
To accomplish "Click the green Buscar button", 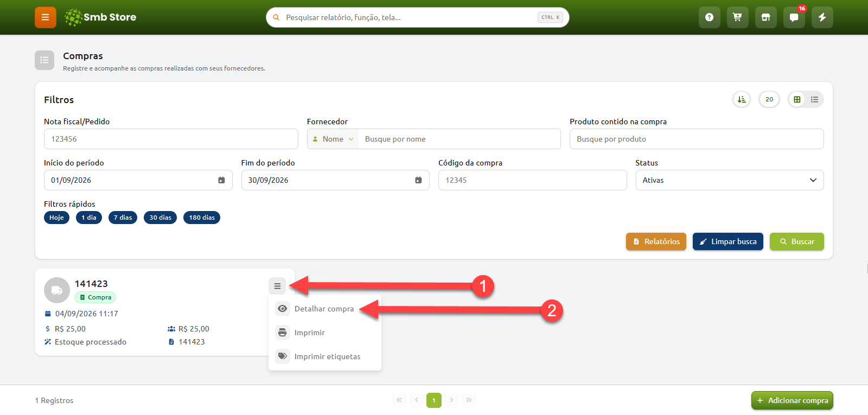I will 797,241.
